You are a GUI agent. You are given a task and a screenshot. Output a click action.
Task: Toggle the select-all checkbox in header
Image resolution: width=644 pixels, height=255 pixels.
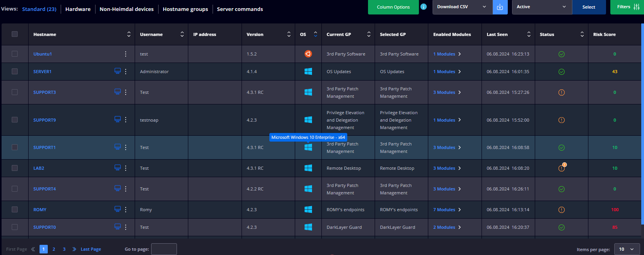pos(15,34)
